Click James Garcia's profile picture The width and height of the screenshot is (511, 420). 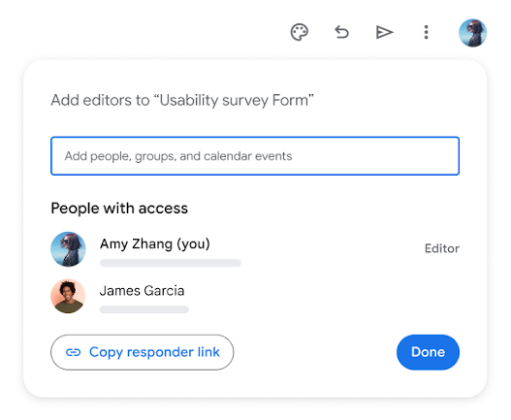(x=68, y=296)
